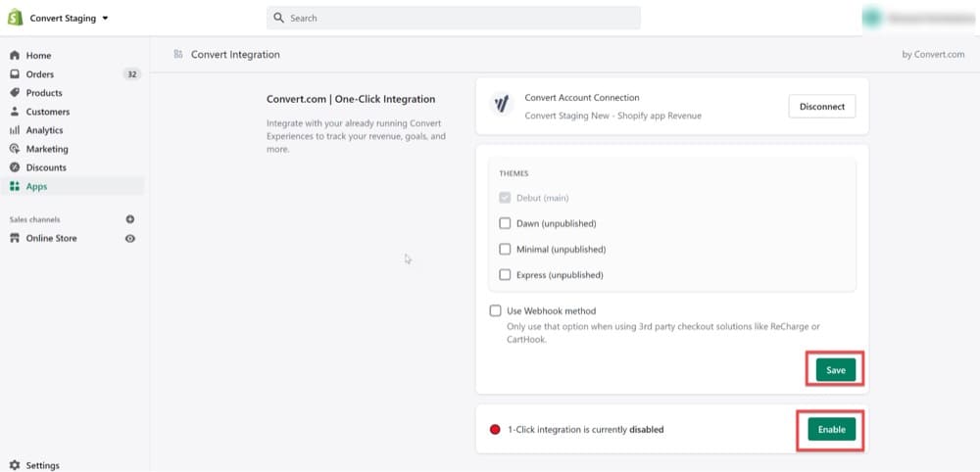Click the green Save button
The width and height of the screenshot is (980, 472).
click(836, 370)
